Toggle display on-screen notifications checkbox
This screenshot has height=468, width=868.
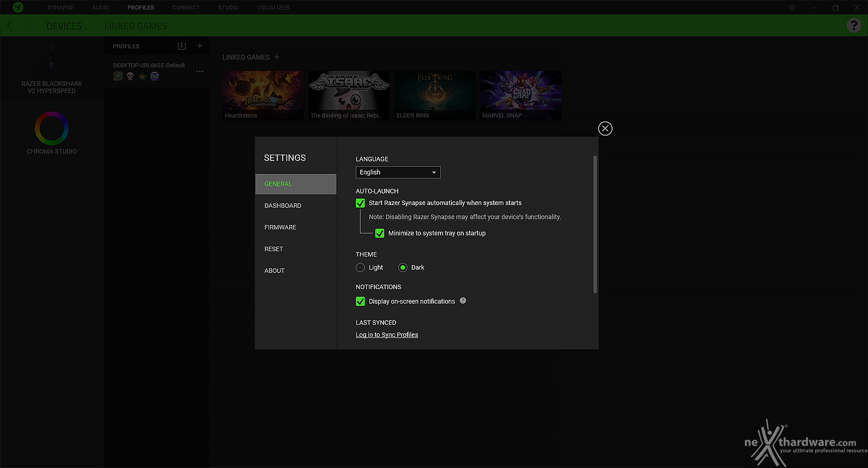(360, 301)
